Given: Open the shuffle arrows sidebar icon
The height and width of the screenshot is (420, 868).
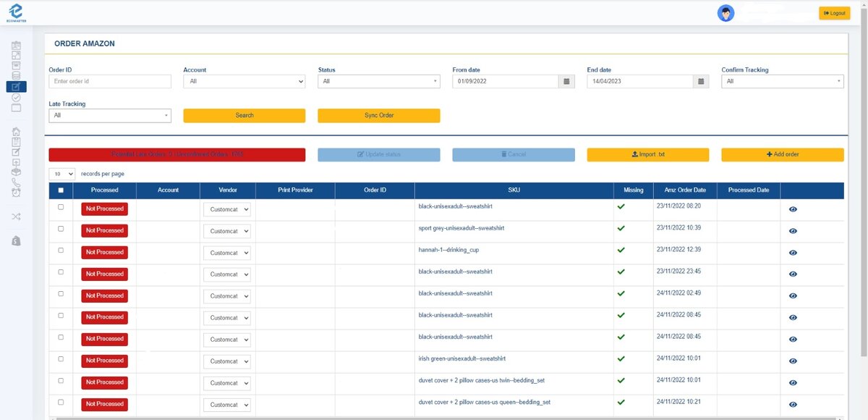Looking at the screenshot, I should click(x=17, y=217).
